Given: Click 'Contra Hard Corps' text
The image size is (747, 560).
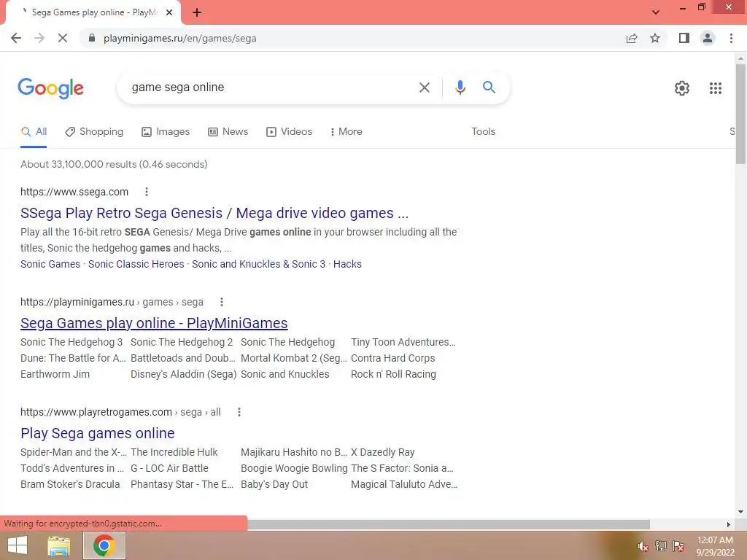Looking at the screenshot, I should [x=393, y=358].
